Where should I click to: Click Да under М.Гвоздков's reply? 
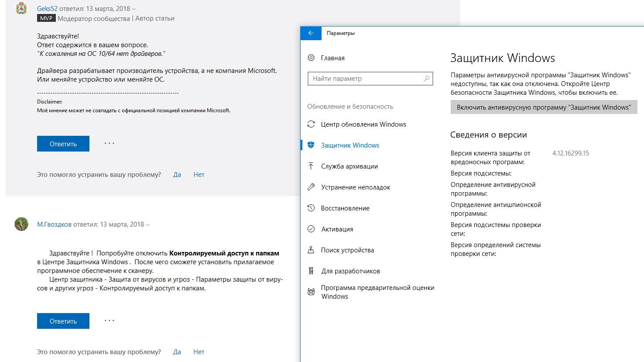tap(177, 352)
